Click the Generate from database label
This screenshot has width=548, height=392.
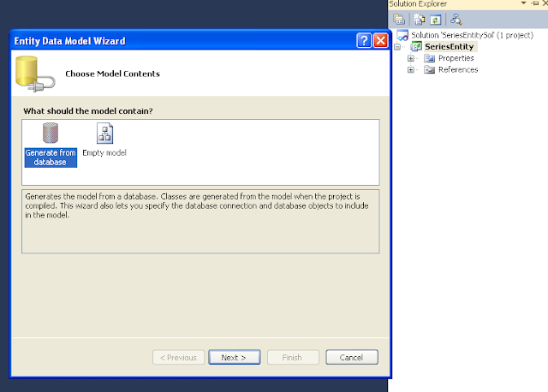point(51,157)
